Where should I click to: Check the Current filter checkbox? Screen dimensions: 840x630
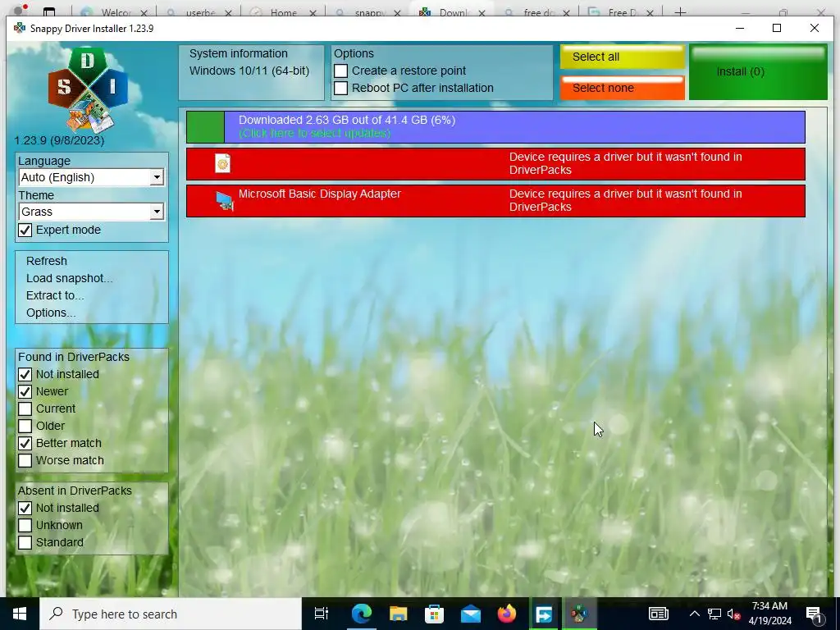pyautogui.click(x=25, y=409)
